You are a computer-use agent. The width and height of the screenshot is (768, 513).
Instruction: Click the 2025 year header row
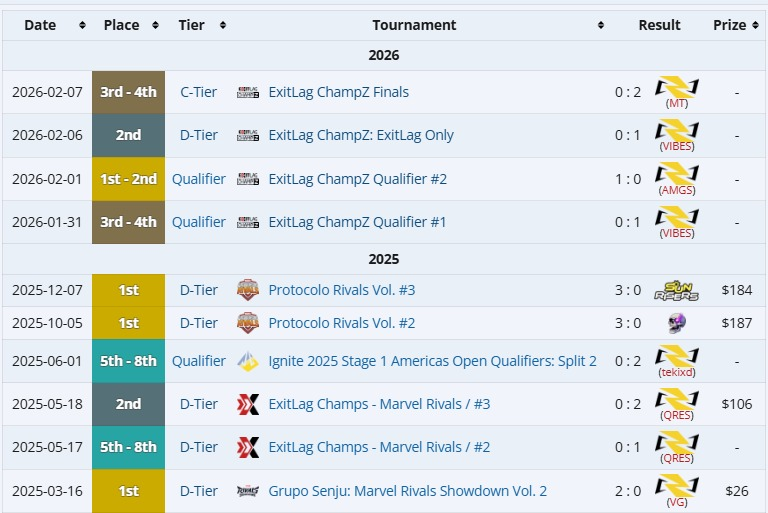(384, 259)
